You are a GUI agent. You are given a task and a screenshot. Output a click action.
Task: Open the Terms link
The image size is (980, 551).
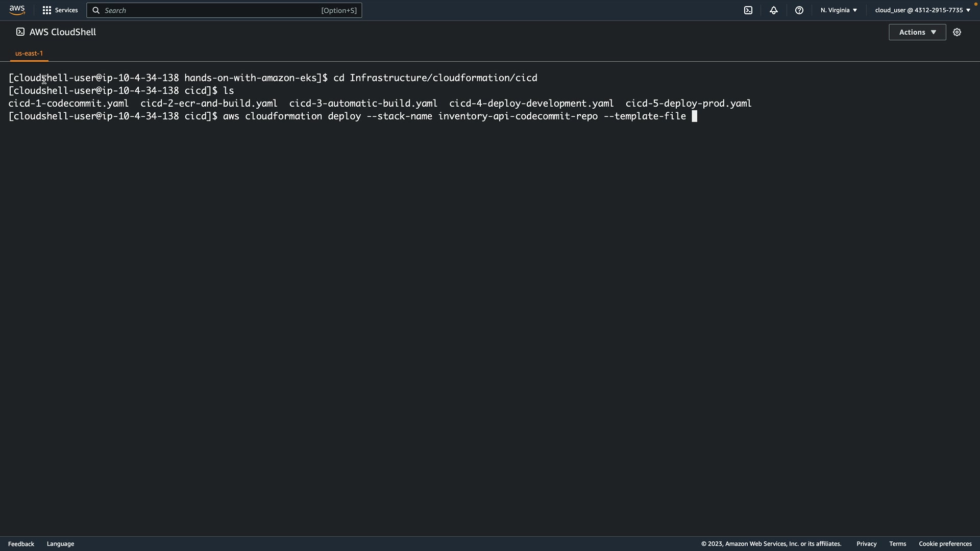pyautogui.click(x=897, y=544)
